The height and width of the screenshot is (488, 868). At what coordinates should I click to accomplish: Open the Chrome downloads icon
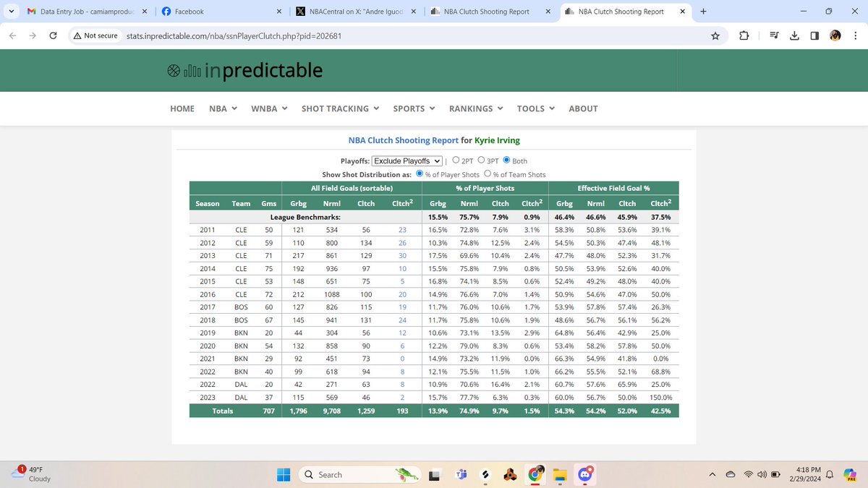[x=793, y=35]
